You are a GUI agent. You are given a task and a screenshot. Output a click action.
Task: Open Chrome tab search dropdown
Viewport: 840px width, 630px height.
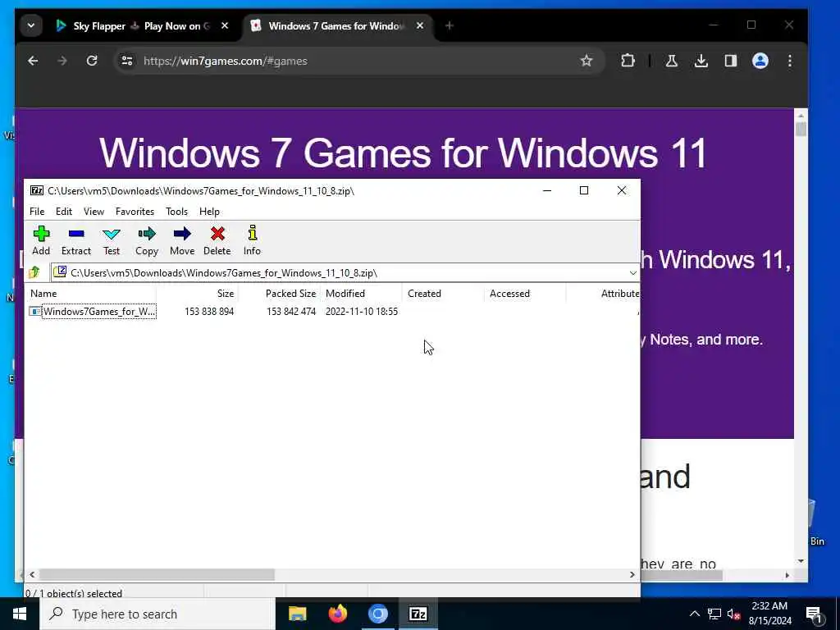click(31, 25)
